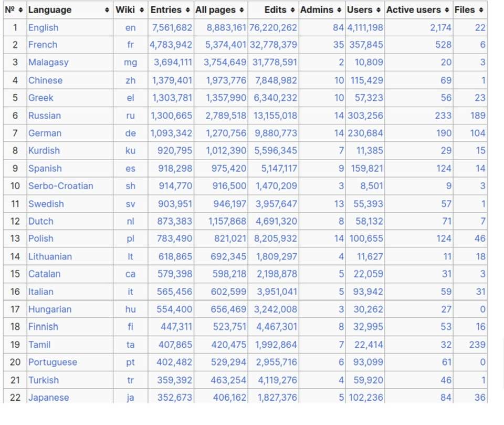Image resolution: width=504 pixels, height=425 pixels.
Task: Click the Polish language link
Action: click(x=41, y=239)
